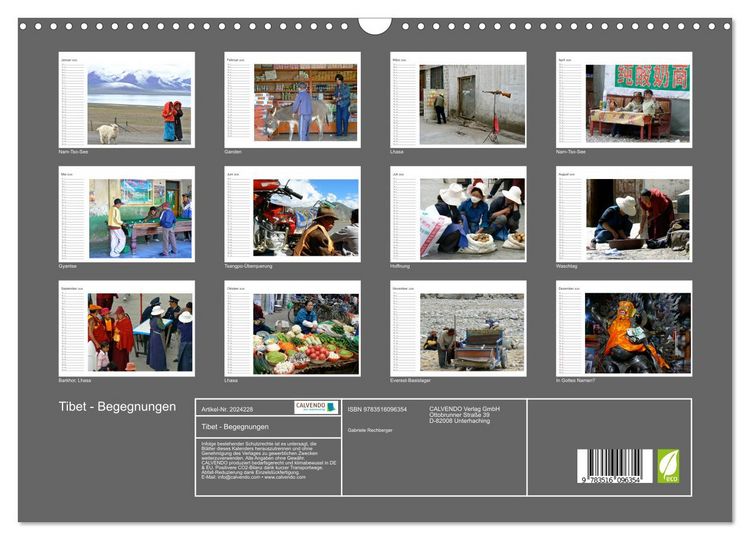Click the www.calvendo.com web address

click(285, 477)
